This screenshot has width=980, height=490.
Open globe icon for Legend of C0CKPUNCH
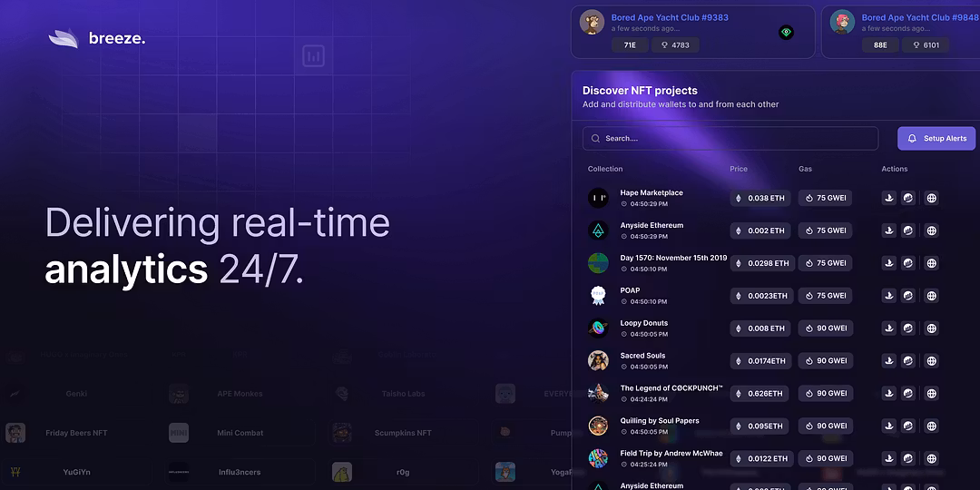coord(932,393)
